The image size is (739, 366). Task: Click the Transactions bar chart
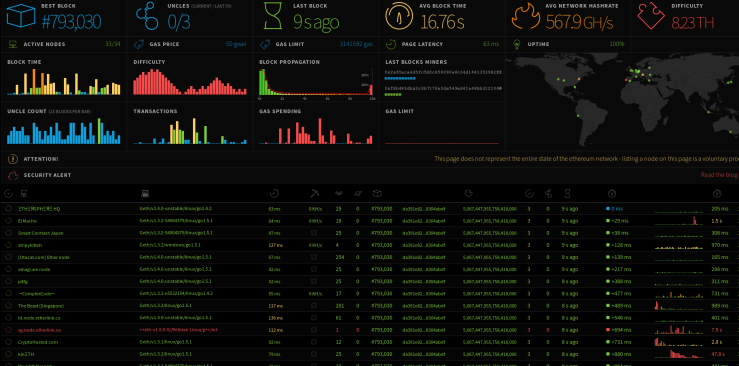[x=189, y=130]
